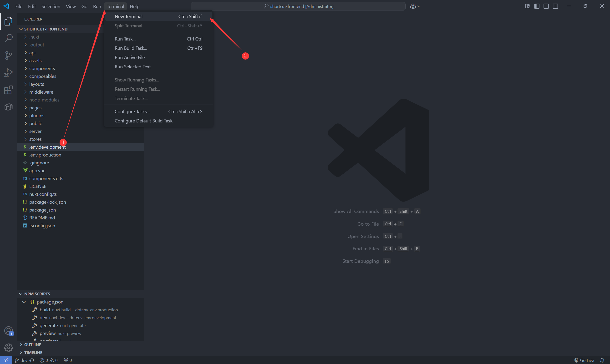Open the Search view icon
610x364 pixels.
pos(8,38)
